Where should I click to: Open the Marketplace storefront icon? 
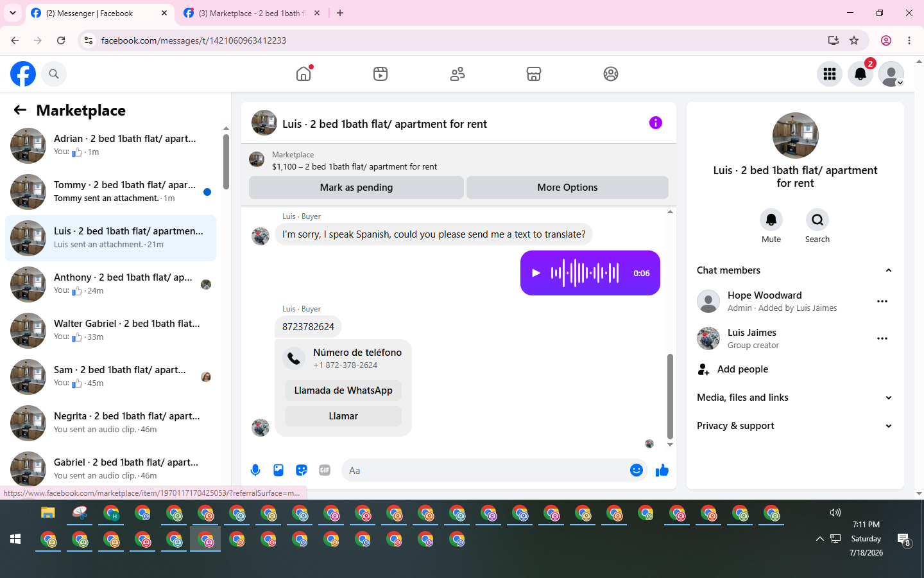[x=534, y=74]
